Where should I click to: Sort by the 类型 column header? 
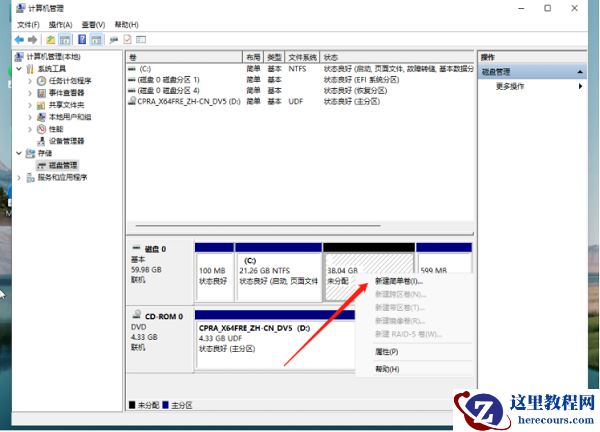[x=274, y=57]
